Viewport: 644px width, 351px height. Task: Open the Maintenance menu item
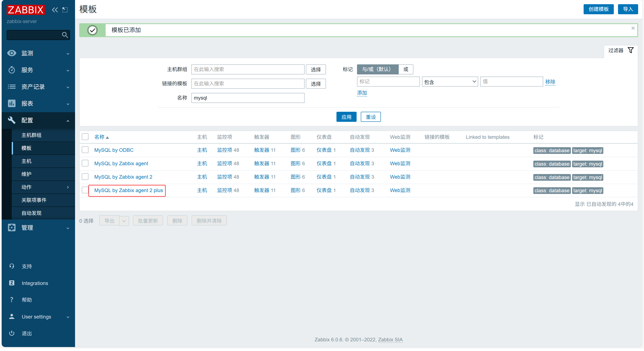pos(43,174)
